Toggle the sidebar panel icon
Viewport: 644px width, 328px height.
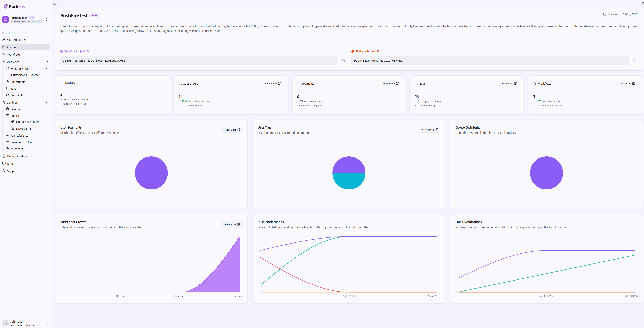tap(55, 3)
